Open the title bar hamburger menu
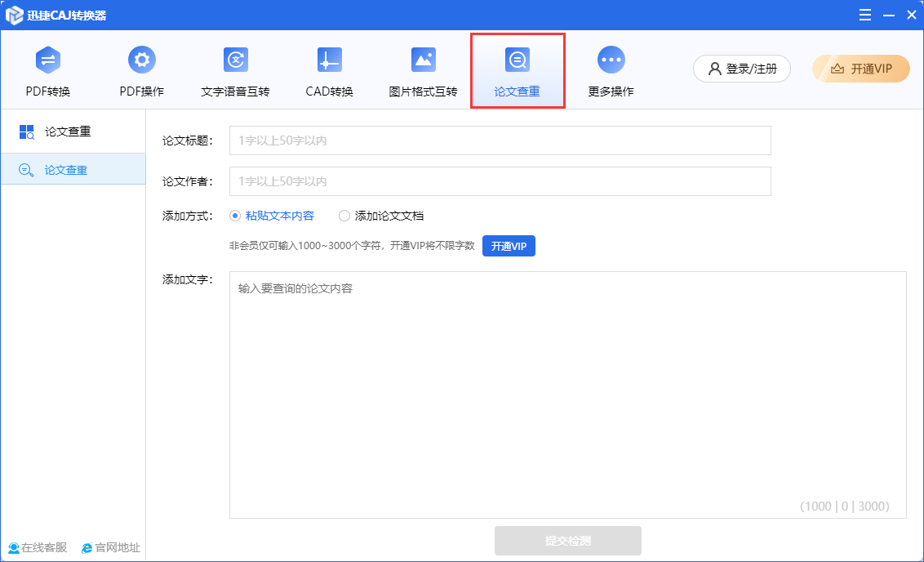Screen dimensions: 924x562 pyautogui.click(x=864, y=16)
